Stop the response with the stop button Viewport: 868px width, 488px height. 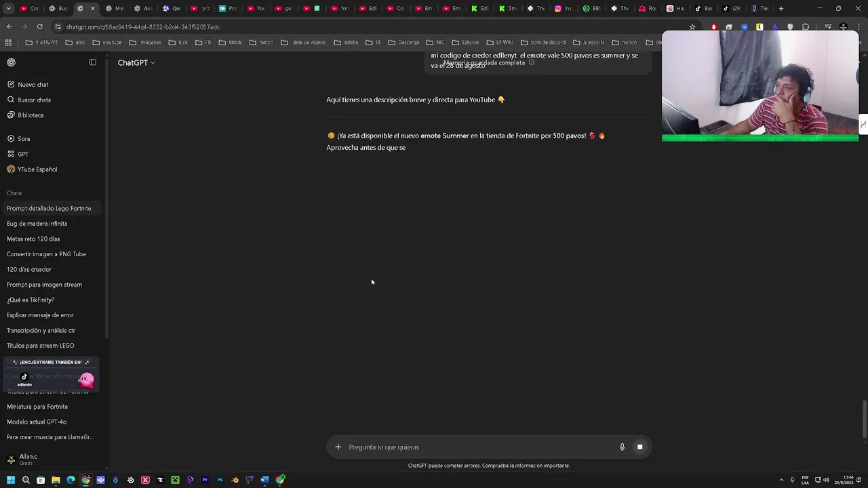point(639,447)
